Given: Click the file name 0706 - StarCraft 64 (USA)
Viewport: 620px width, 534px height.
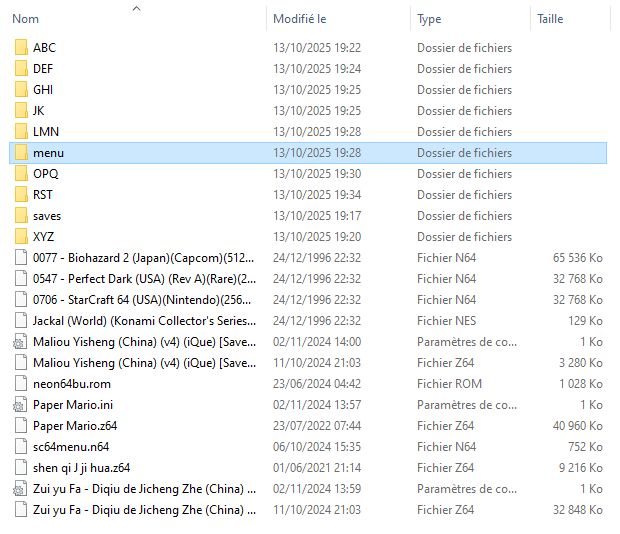Looking at the screenshot, I should click(x=142, y=300).
